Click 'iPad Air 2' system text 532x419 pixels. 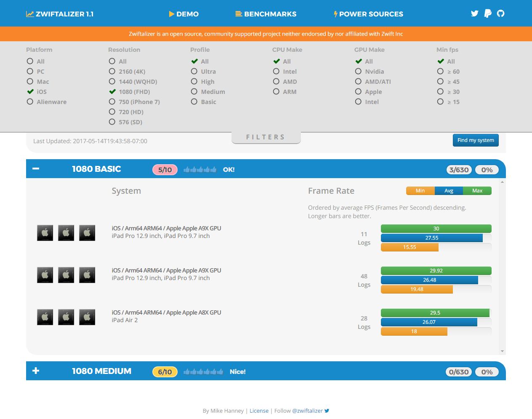pos(125,320)
